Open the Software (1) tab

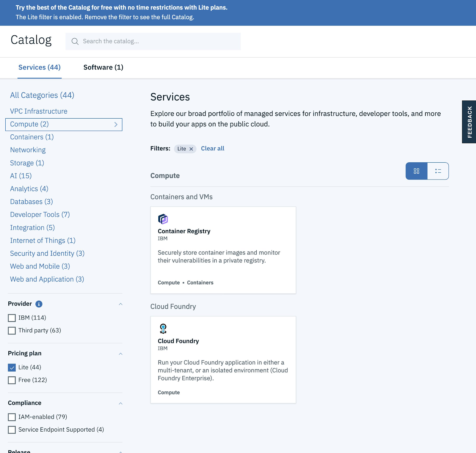click(103, 67)
